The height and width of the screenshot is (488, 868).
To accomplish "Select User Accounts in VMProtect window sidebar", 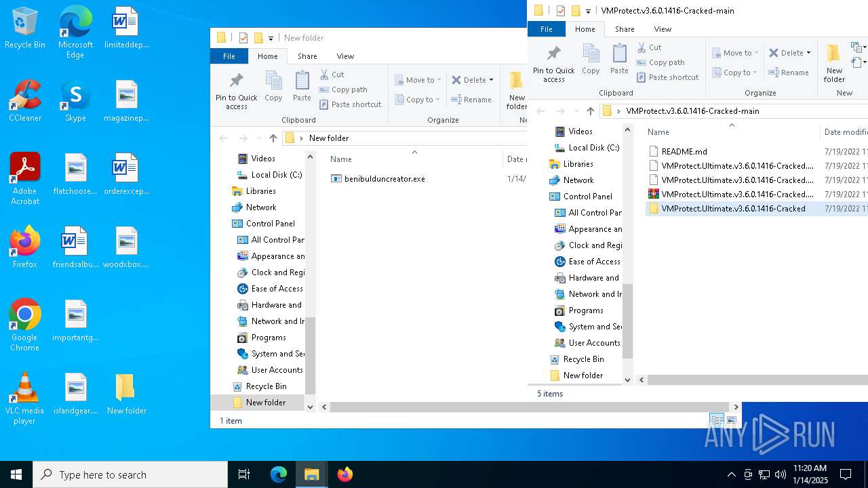I will click(x=594, y=343).
